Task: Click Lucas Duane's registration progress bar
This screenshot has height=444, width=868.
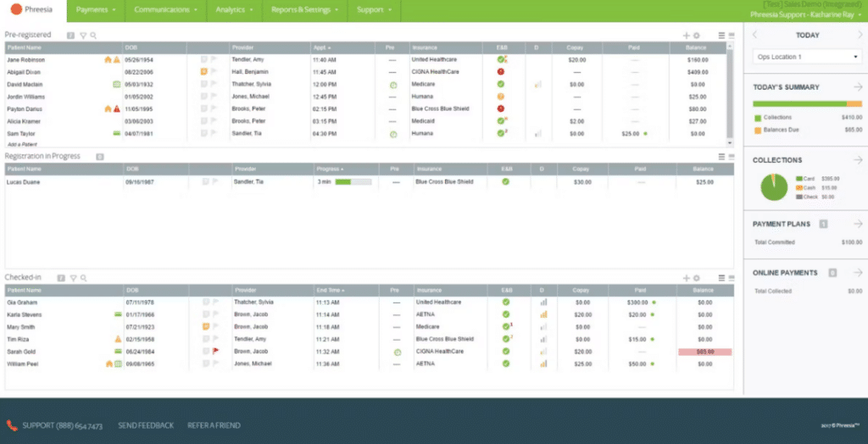Action: (353, 181)
